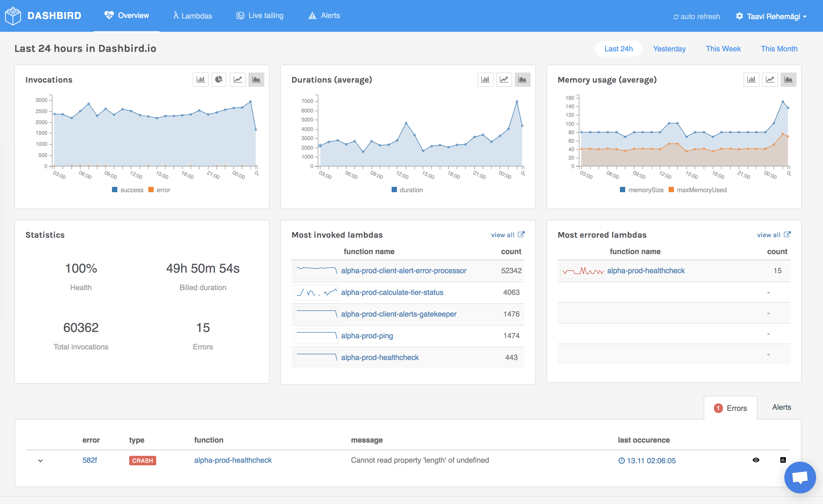This screenshot has height=504, width=823.
Task: Click external link icon beside most errored view all
Action: click(x=787, y=234)
